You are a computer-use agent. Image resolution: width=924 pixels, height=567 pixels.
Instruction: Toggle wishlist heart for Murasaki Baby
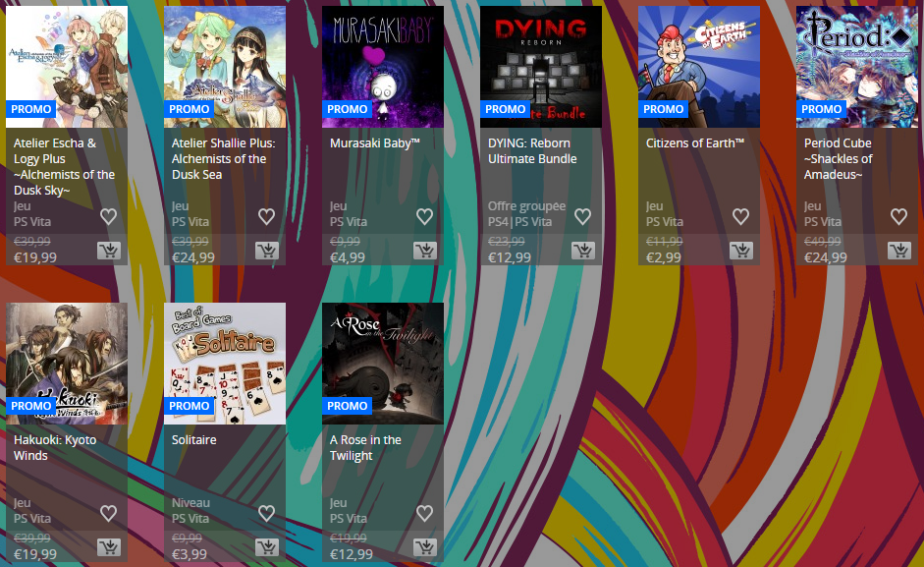pos(424,216)
